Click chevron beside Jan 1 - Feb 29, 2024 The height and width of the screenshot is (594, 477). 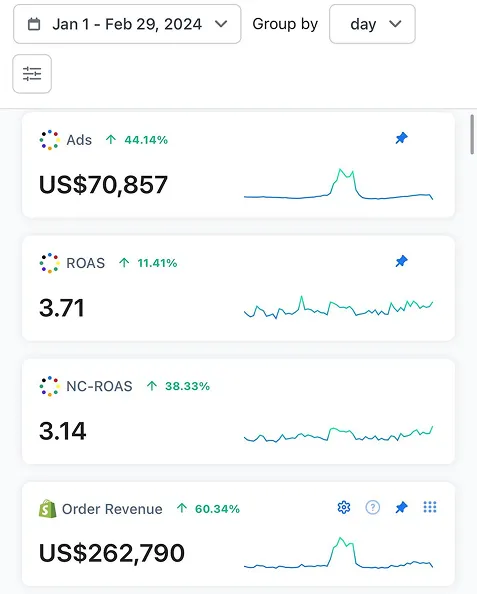click(x=221, y=24)
